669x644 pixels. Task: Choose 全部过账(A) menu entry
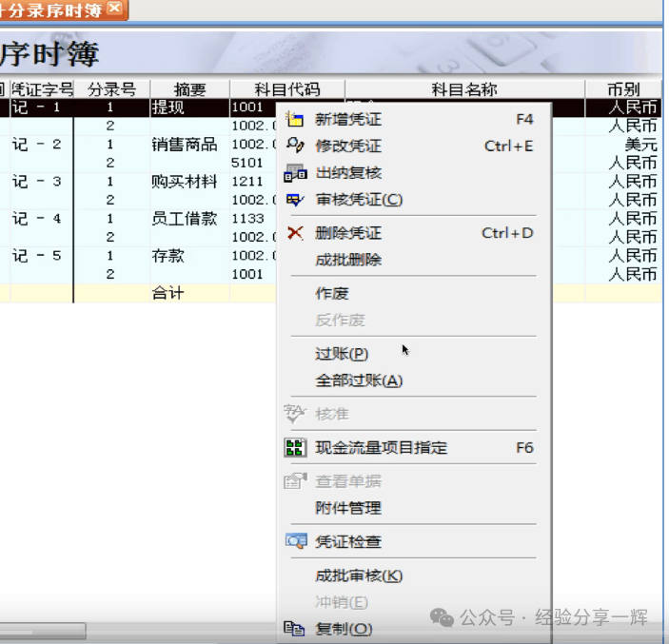(359, 381)
